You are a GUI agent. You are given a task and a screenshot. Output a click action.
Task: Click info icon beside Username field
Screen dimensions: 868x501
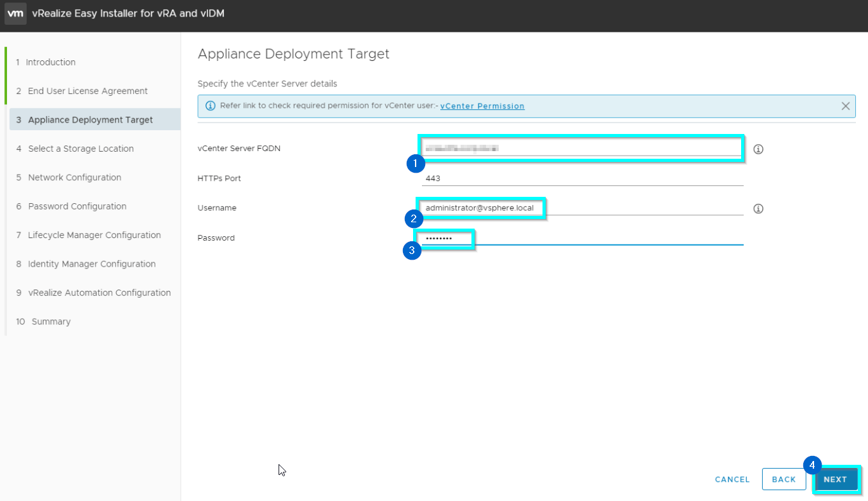pyautogui.click(x=758, y=208)
